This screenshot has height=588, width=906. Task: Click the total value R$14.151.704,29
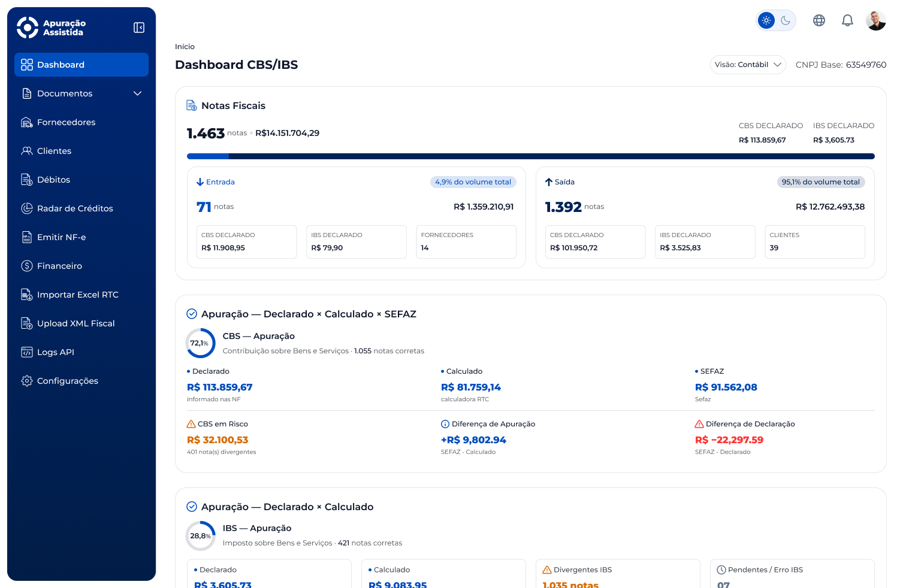(x=287, y=133)
